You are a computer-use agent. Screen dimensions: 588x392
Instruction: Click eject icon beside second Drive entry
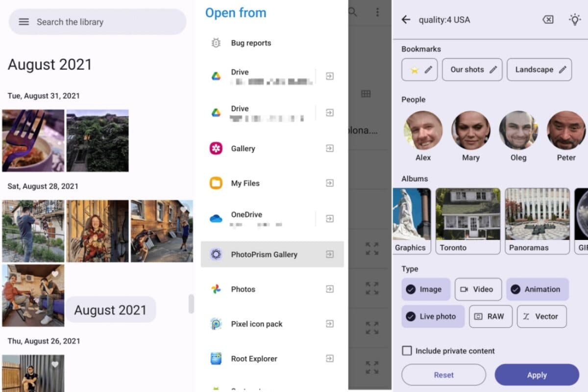click(x=330, y=113)
